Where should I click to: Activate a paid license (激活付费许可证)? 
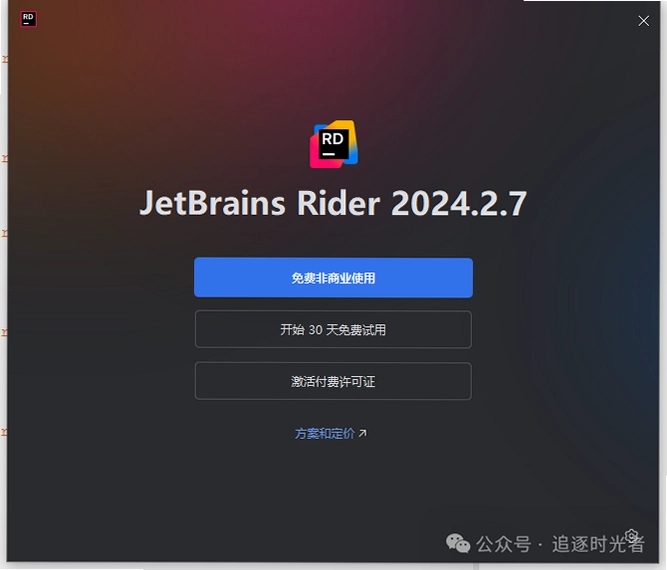(x=333, y=381)
